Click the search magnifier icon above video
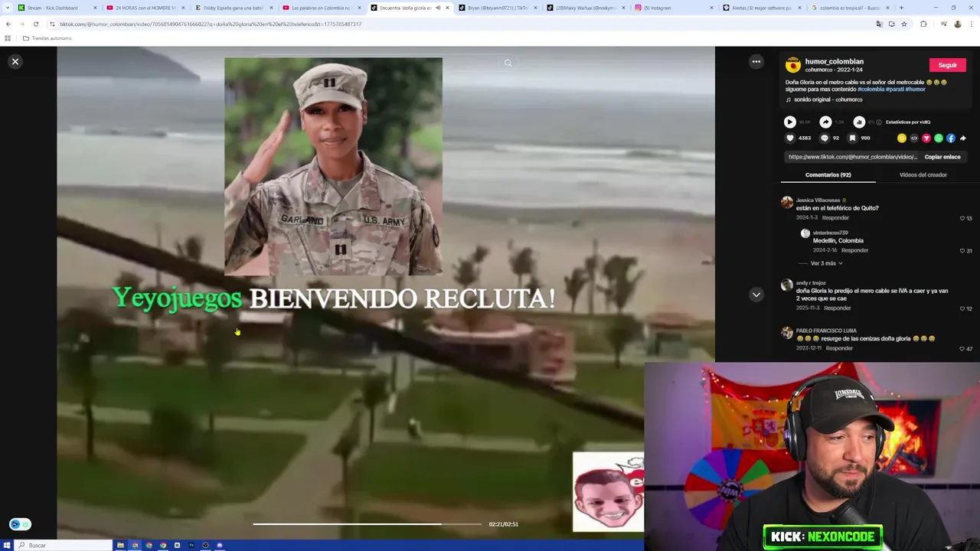The width and height of the screenshot is (980, 551). [508, 63]
